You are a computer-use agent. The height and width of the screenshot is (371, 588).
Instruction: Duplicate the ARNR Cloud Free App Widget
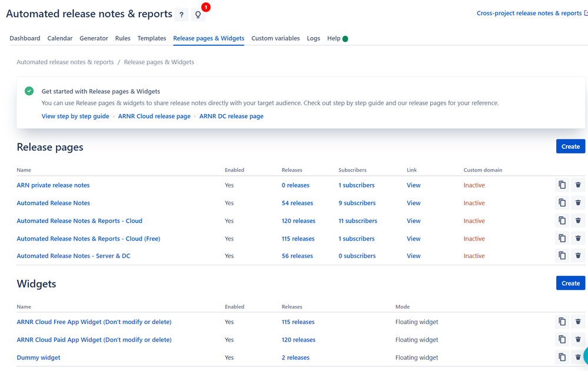(562, 322)
